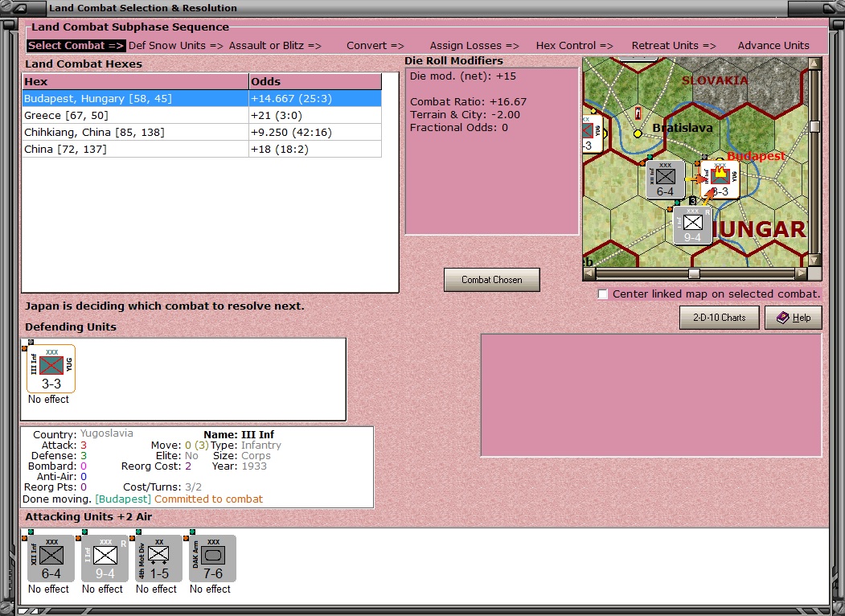Click Committed to combat status text

point(208,499)
